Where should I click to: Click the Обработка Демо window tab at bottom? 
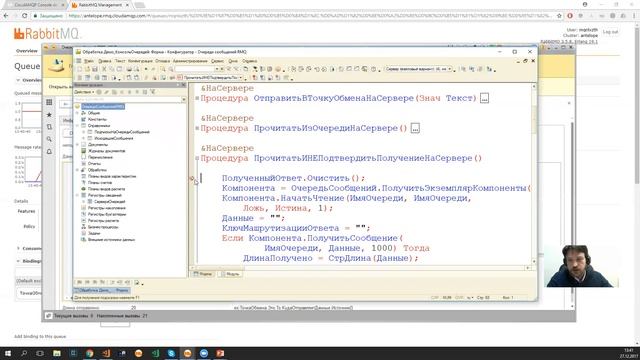point(102,290)
